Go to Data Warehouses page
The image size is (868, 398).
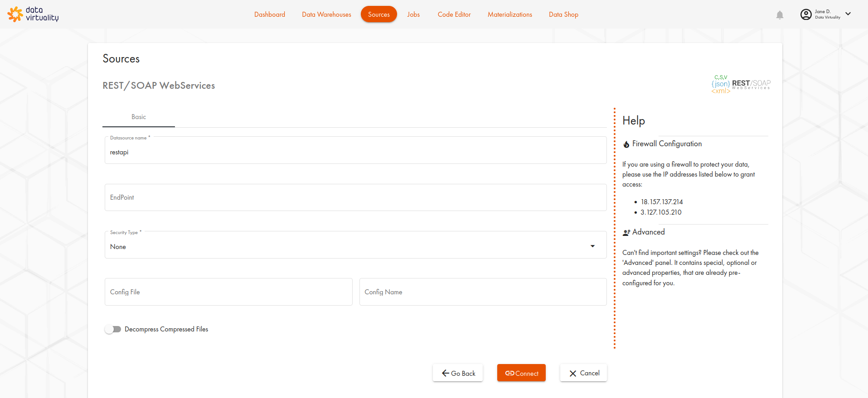(x=326, y=14)
